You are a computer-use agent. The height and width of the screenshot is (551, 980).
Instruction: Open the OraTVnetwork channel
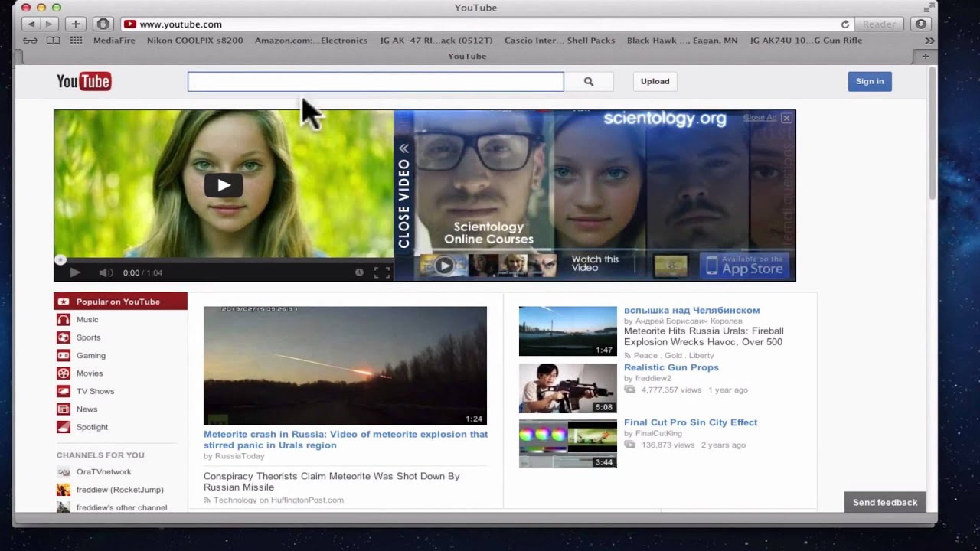click(103, 472)
